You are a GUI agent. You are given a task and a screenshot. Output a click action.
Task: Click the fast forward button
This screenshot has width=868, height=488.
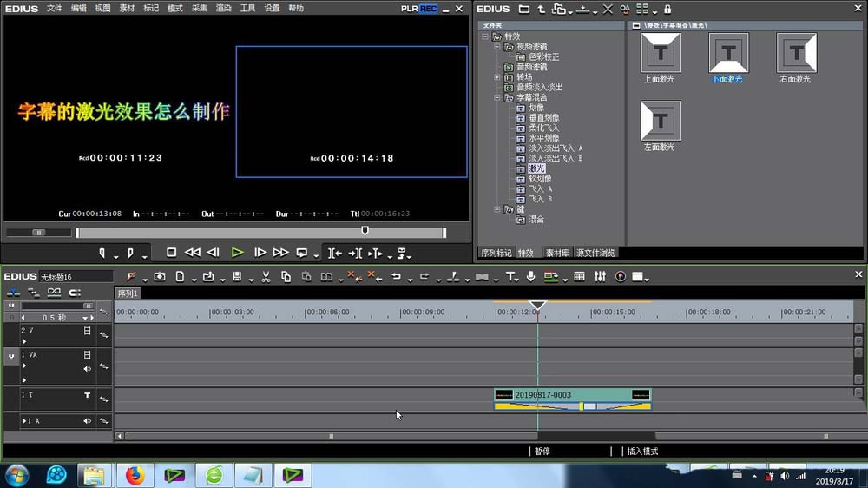coord(280,253)
